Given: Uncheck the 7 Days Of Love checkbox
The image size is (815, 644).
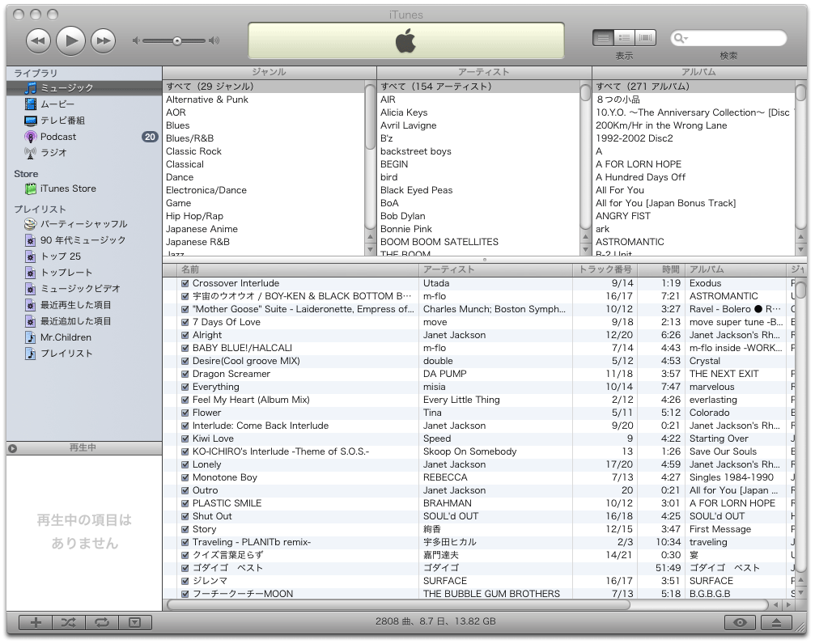Looking at the screenshot, I should (185, 322).
